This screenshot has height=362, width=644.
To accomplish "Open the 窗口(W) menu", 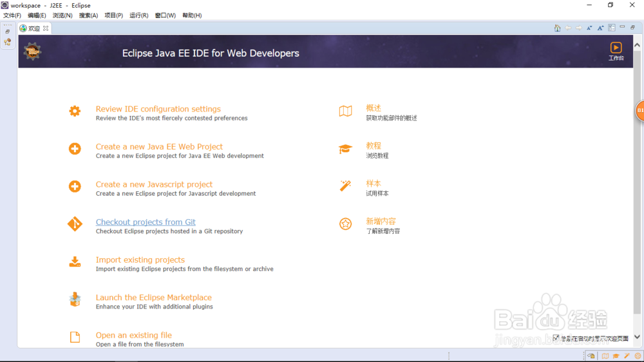I will point(165,15).
